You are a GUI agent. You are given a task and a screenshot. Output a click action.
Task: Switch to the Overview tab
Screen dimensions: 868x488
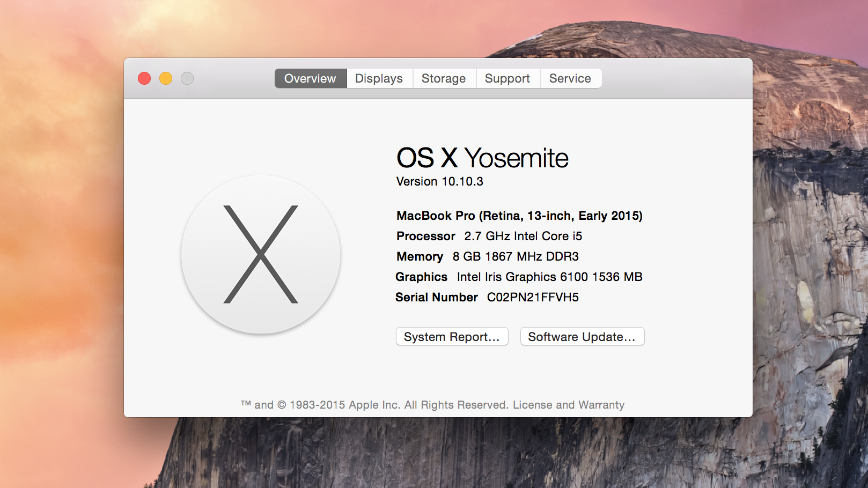311,78
